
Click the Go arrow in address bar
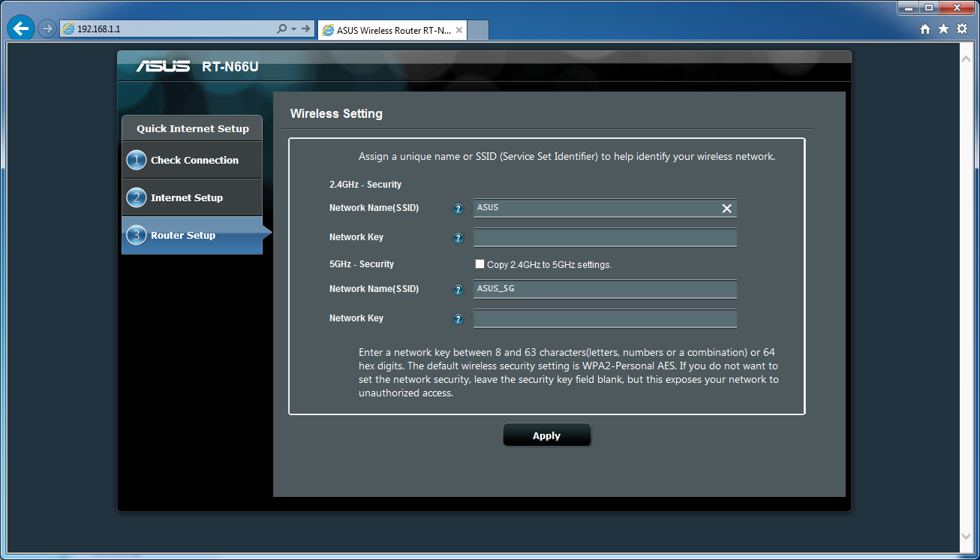pyautogui.click(x=306, y=29)
